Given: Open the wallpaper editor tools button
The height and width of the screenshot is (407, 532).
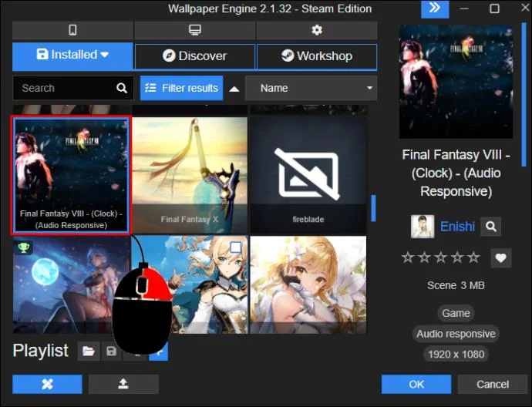Looking at the screenshot, I should (47, 385).
